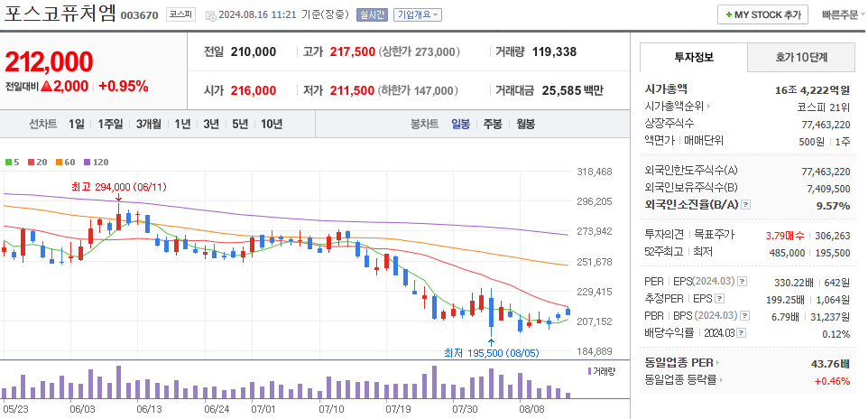This screenshot has width=868, height=419.
Task: Click the 코스피 market badge
Action: tap(181, 15)
